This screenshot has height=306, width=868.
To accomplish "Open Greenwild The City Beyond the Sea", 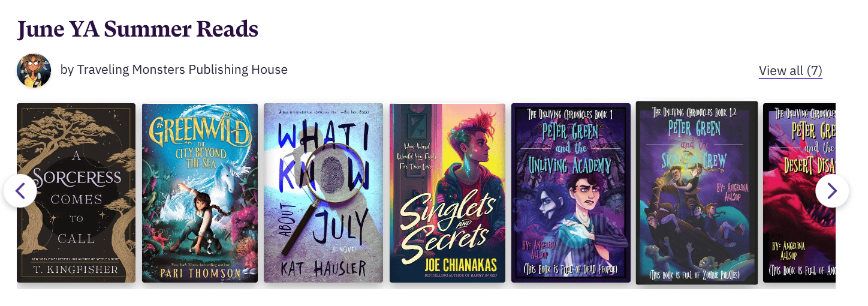I will (200, 193).
